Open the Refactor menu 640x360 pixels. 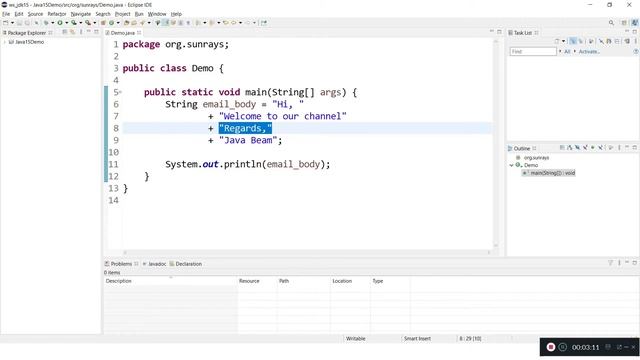[x=57, y=14]
